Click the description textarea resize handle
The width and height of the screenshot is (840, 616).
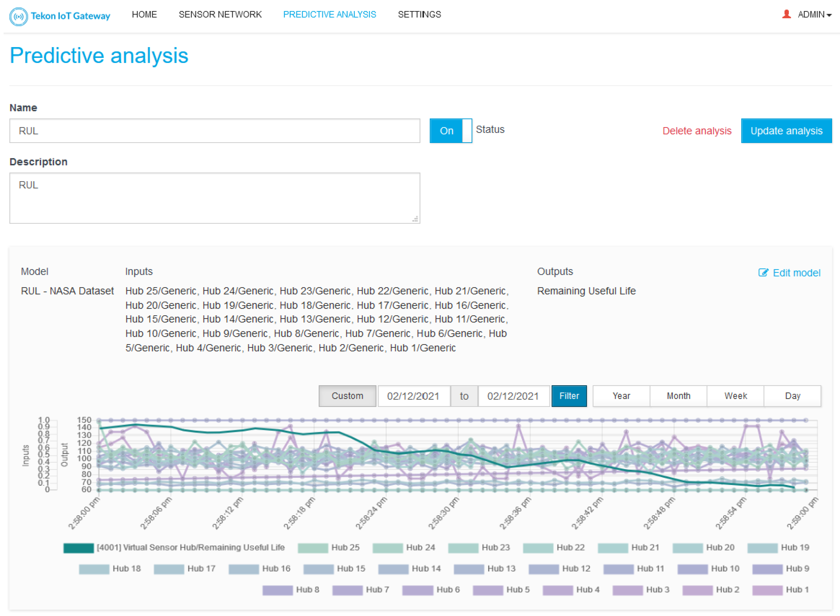point(415,219)
